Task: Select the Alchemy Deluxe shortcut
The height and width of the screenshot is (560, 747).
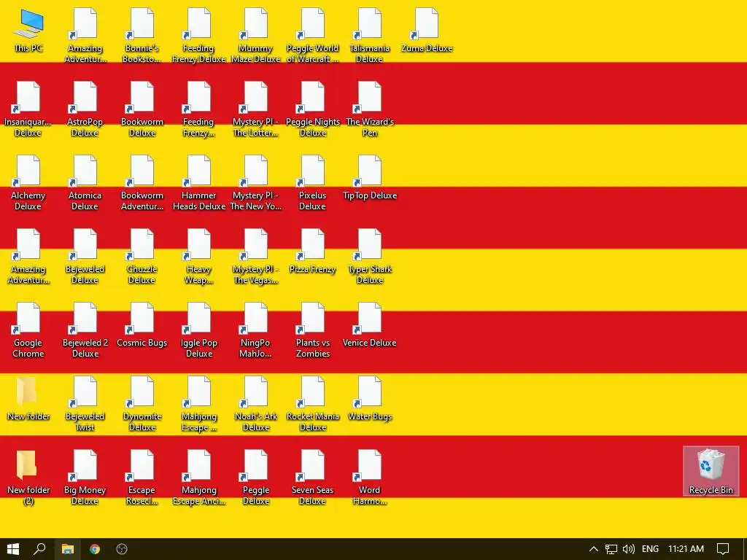Action: click(x=28, y=183)
